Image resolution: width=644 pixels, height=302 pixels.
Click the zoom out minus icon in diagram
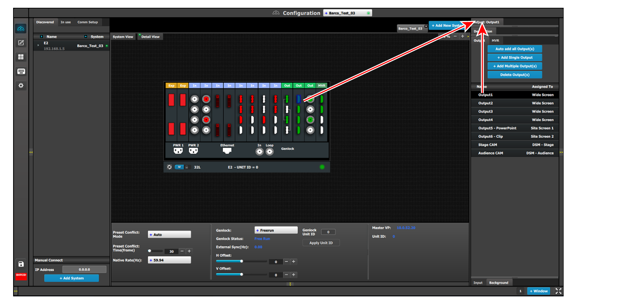click(455, 36)
